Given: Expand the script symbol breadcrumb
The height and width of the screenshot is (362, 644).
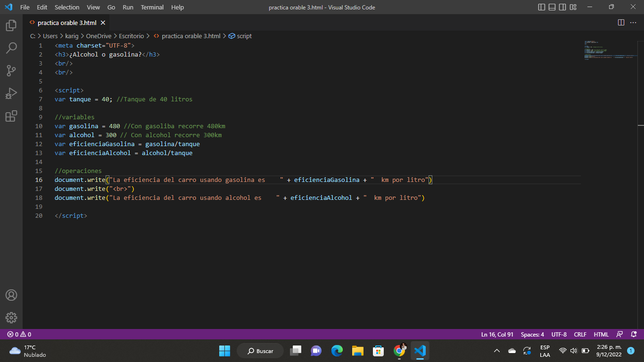Looking at the screenshot, I should tap(240, 36).
